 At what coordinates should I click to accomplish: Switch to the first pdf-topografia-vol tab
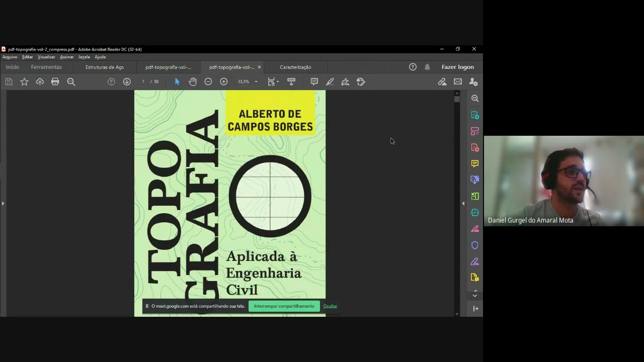[168, 67]
